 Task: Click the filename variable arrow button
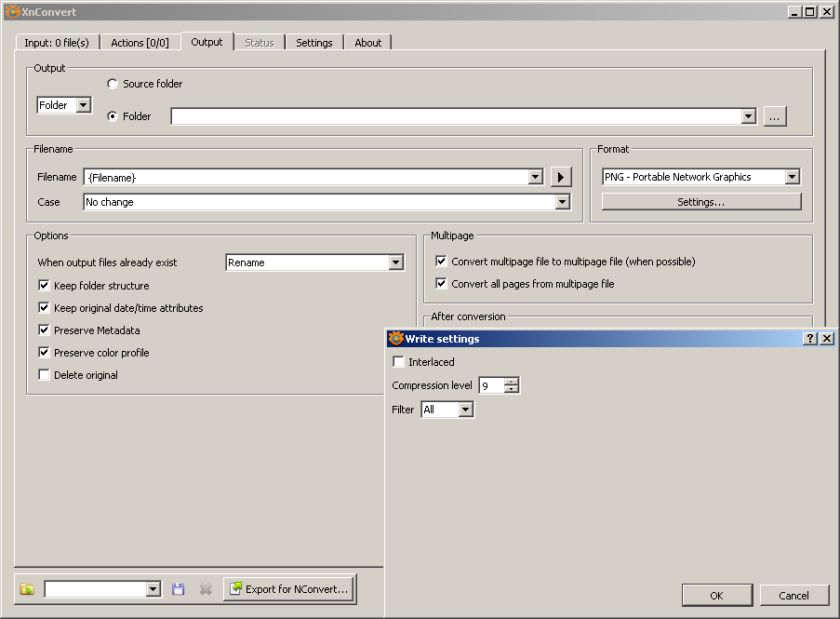pyautogui.click(x=560, y=177)
